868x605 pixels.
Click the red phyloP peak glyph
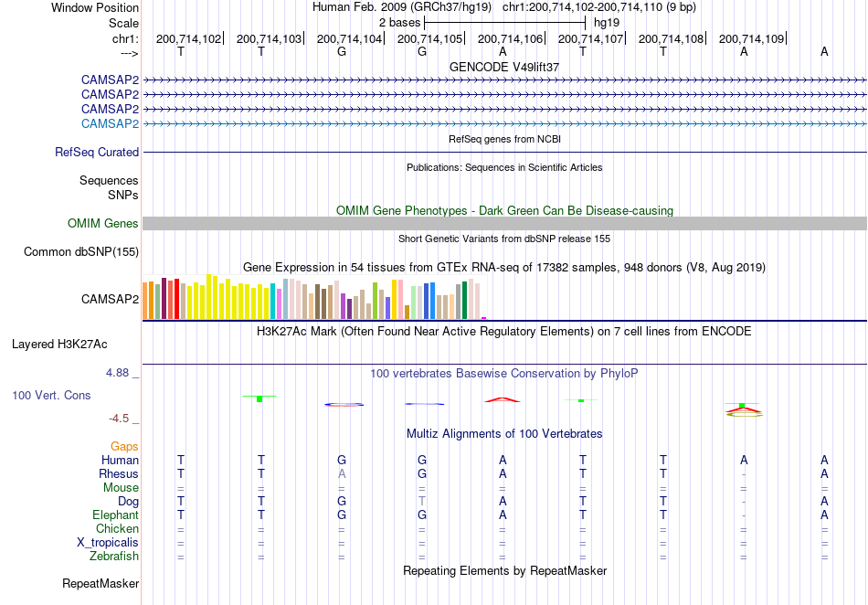[503, 399]
